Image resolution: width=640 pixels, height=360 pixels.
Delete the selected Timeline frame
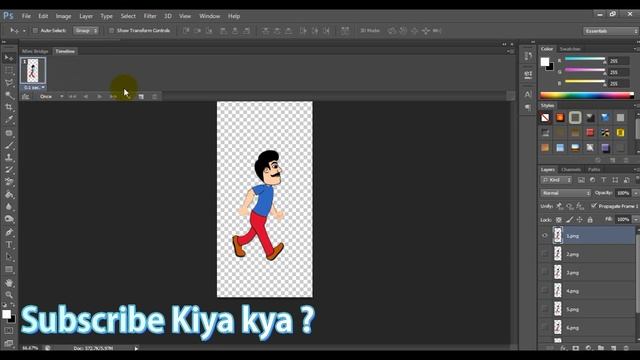(x=155, y=97)
